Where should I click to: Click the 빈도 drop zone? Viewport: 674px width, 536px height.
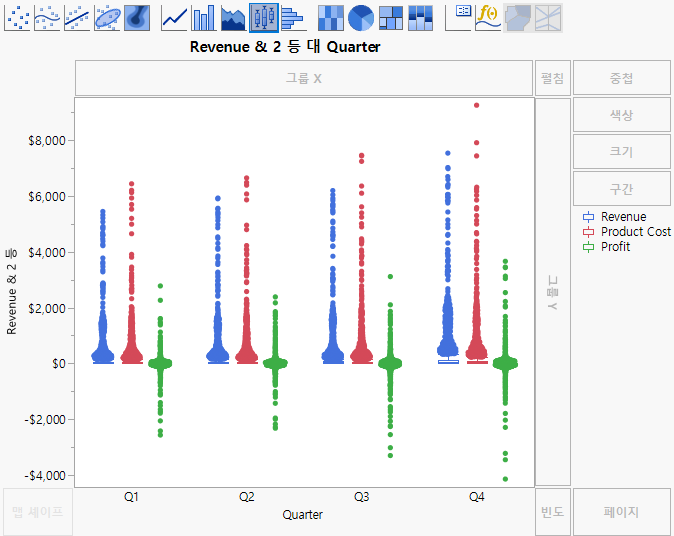(x=552, y=511)
